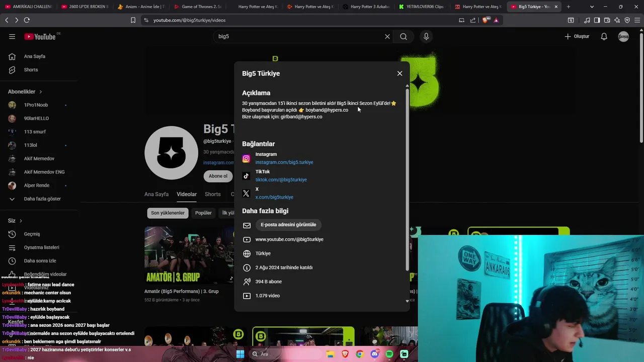Image resolution: width=644 pixels, height=362 pixels.
Task: Click the video count icon beside 1.079 video
Action: [247, 296]
